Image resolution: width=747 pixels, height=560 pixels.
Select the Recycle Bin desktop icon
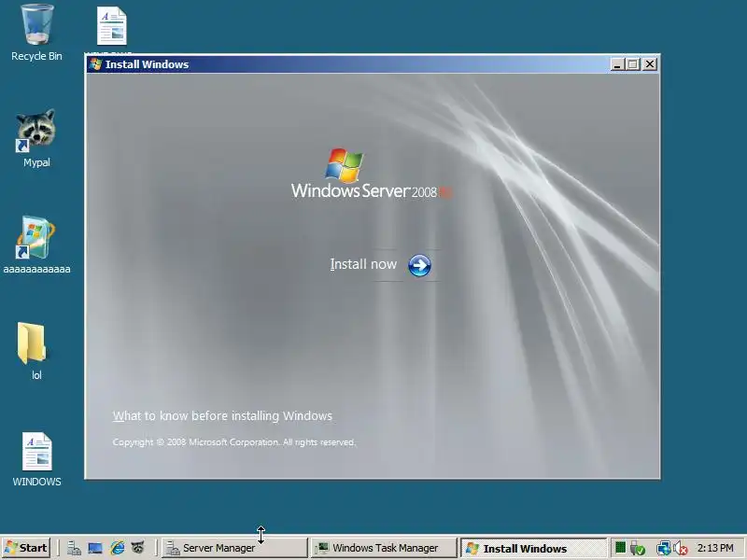pos(36,34)
